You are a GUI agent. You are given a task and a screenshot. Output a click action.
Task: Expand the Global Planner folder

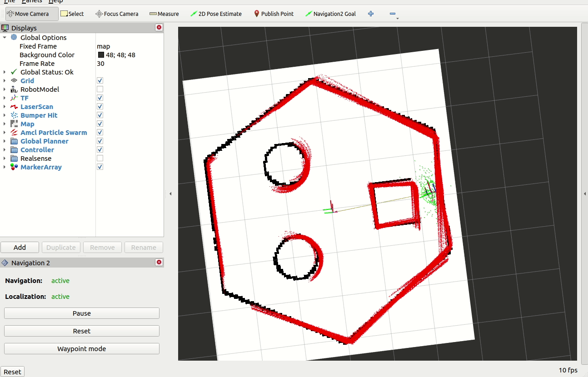point(5,141)
